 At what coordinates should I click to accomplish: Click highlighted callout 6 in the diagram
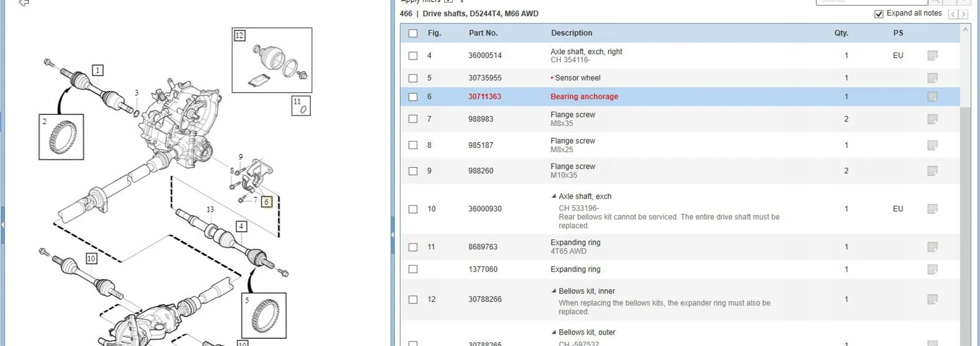click(267, 202)
